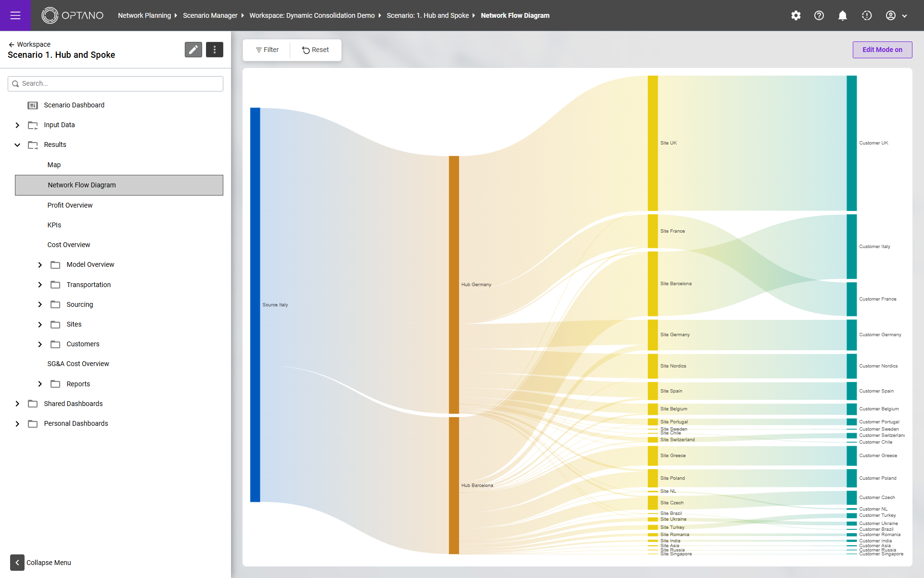The height and width of the screenshot is (578, 924).
Task: Open the settings gear icon
Action: (x=796, y=15)
